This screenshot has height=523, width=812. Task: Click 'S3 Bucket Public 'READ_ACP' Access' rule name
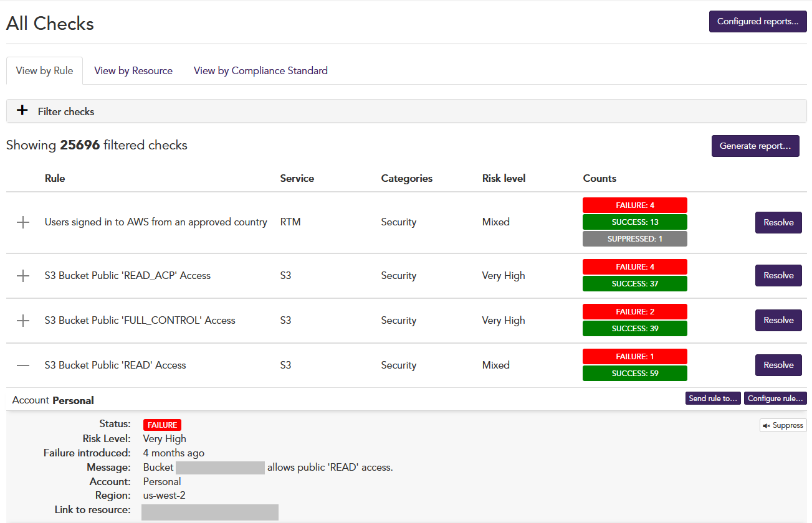point(128,275)
